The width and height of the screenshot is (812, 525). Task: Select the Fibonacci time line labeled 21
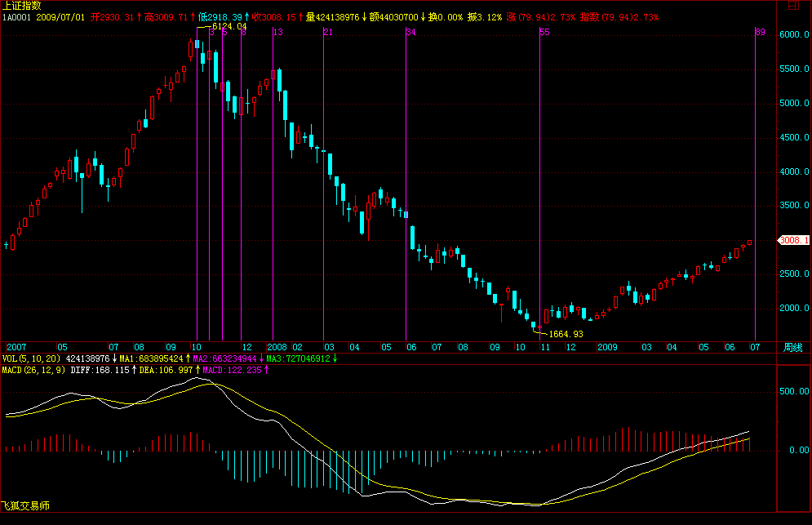point(324,184)
